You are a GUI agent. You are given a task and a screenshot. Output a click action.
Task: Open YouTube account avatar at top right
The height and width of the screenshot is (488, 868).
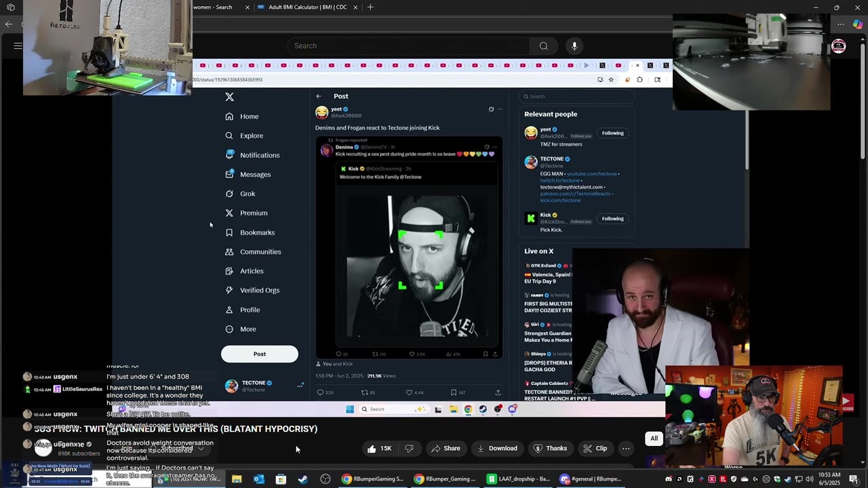click(x=839, y=45)
